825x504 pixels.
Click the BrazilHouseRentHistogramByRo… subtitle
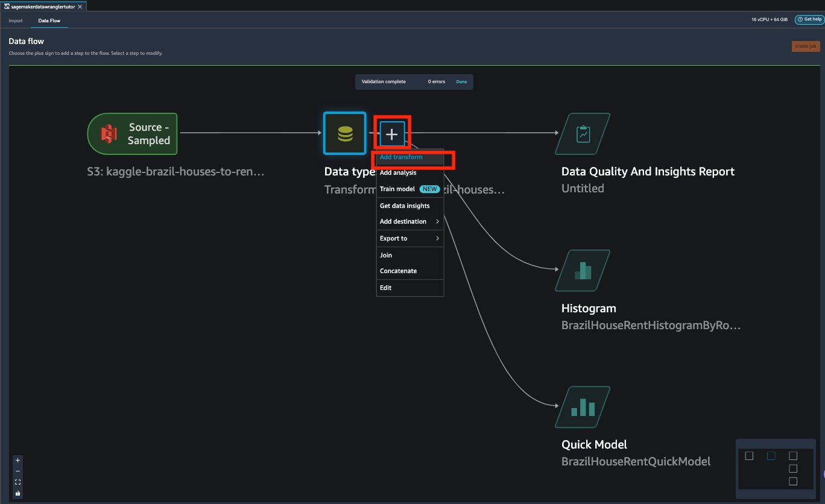[x=651, y=326]
